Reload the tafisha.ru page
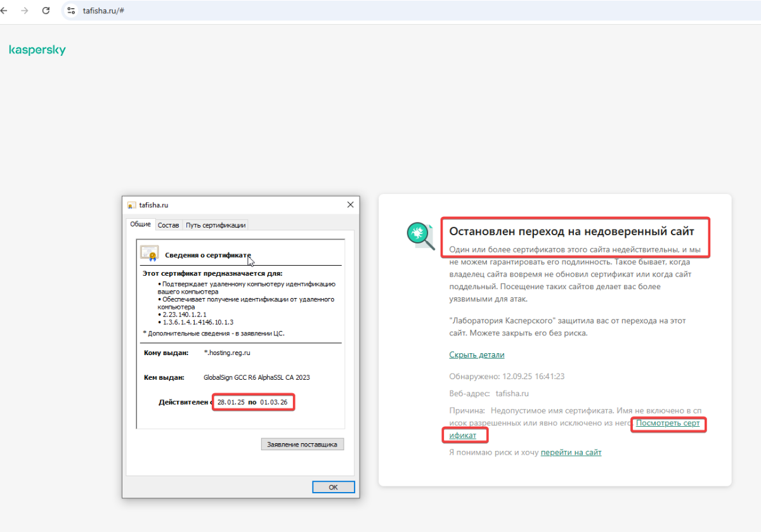Screen dimensions: 761x532 point(46,11)
